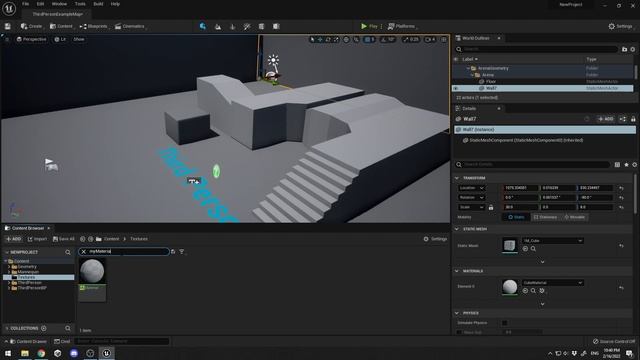The width and height of the screenshot is (640, 360).
Task: Open the Window menu
Action: tap(59, 4)
